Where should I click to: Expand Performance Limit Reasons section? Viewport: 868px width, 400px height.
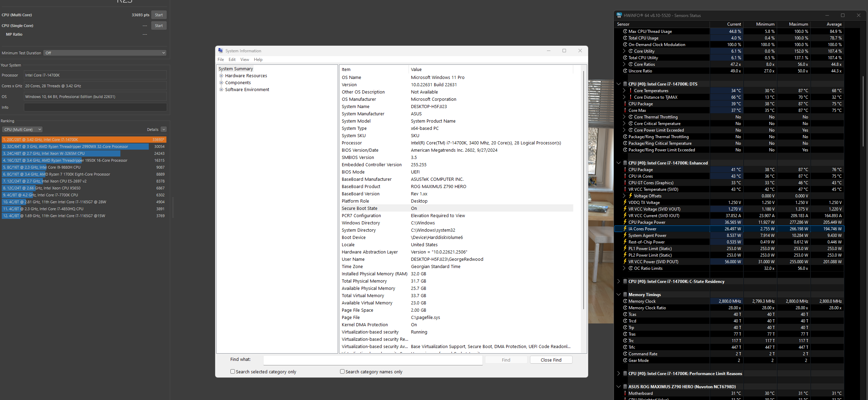pyautogui.click(x=619, y=373)
